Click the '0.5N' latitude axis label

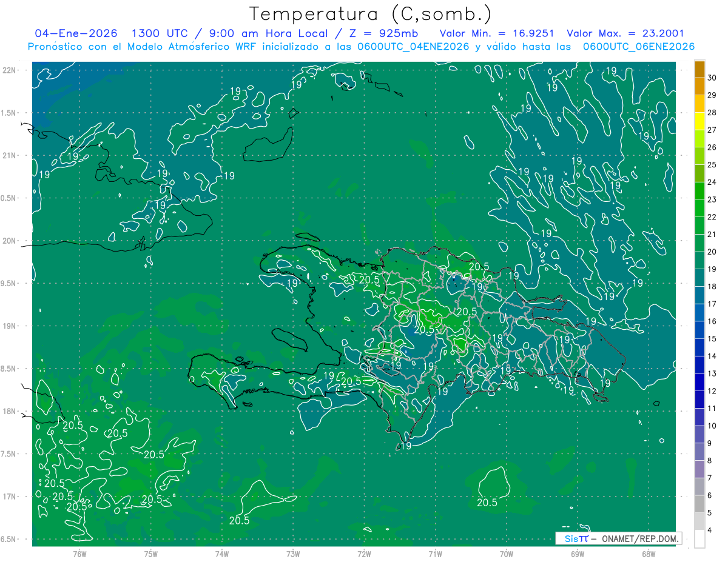[9, 198]
